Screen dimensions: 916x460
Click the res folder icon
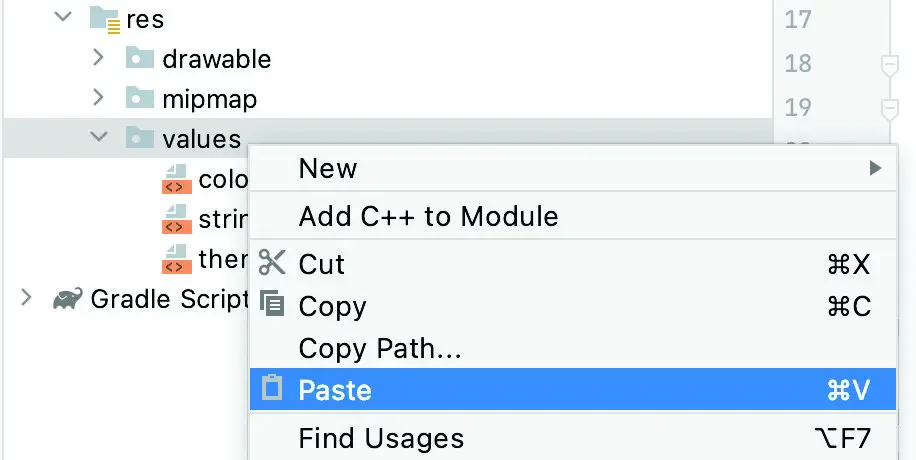pyautogui.click(x=105, y=18)
